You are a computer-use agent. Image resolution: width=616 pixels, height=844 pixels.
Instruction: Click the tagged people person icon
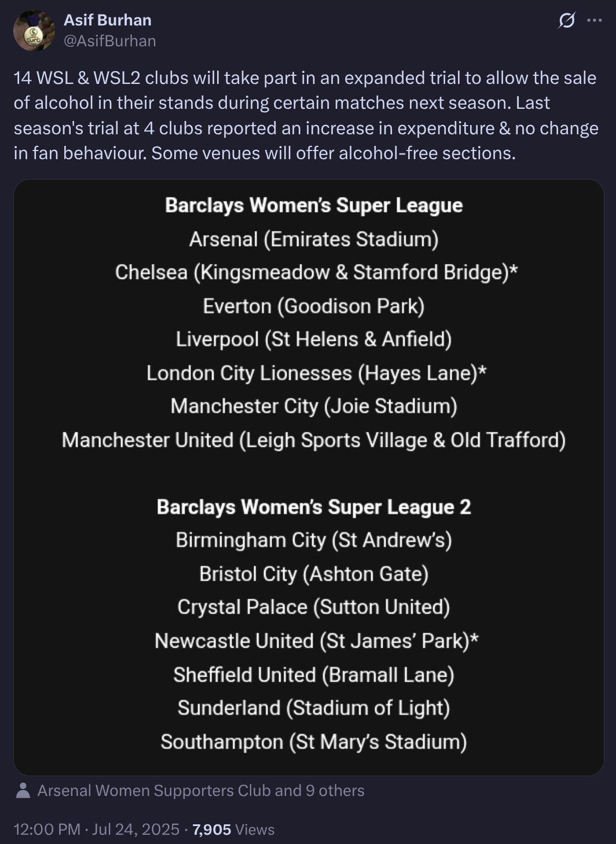[x=23, y=791]
